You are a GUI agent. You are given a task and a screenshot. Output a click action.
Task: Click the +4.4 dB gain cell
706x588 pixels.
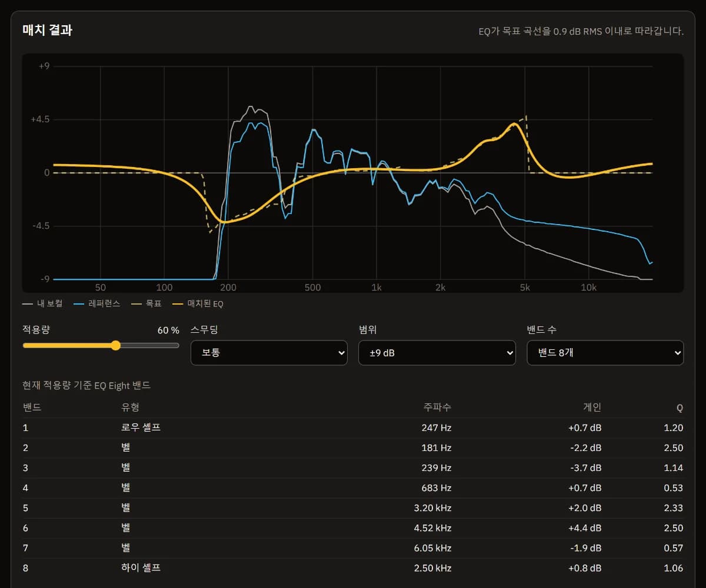(x=585, y=528)
